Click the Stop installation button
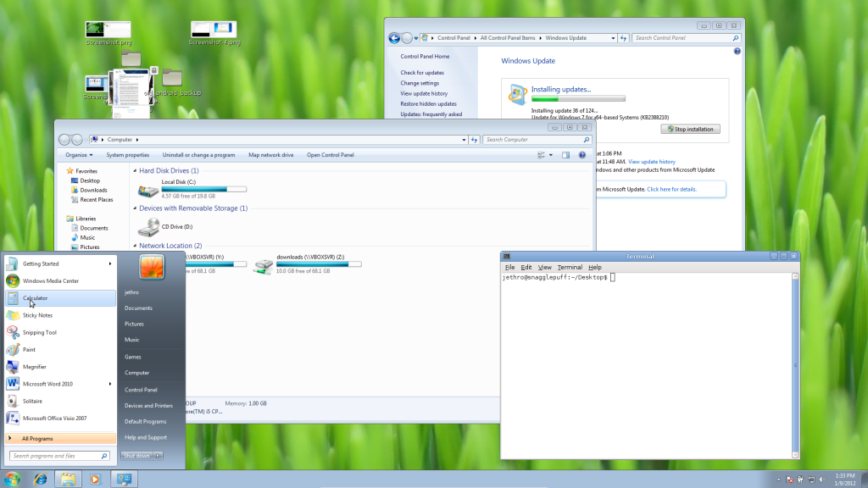The height and width of the screenshot is (488, 868). [690, 130]
